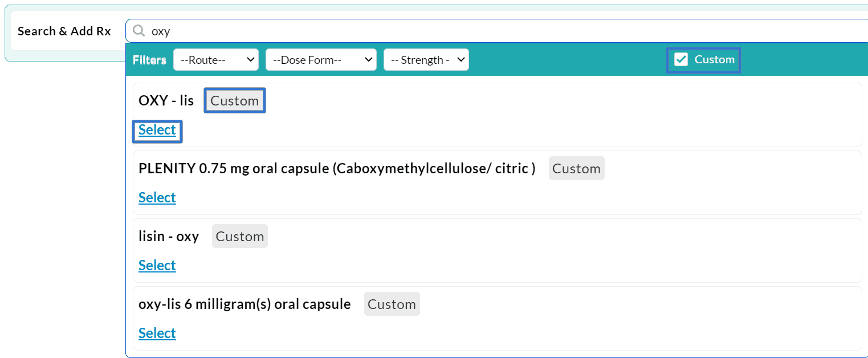Click the Custom tag next to OXY - lis

coord(234,100)
